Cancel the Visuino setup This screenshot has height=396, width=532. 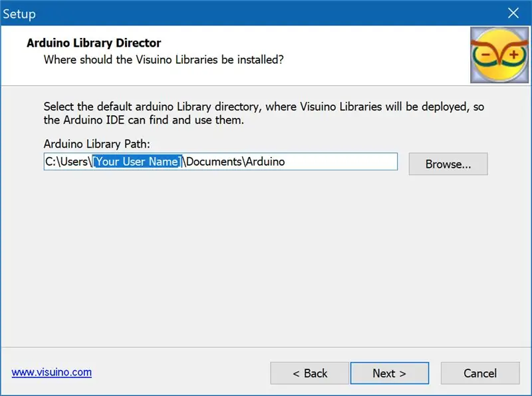480,373
